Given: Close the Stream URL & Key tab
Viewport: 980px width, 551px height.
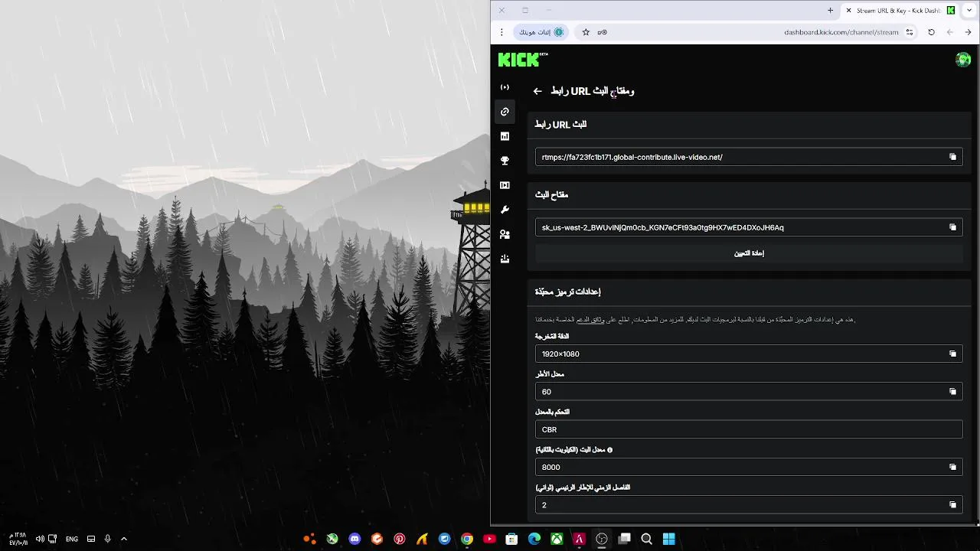Looking at the screenshot, I should click(x=848, y=11).
